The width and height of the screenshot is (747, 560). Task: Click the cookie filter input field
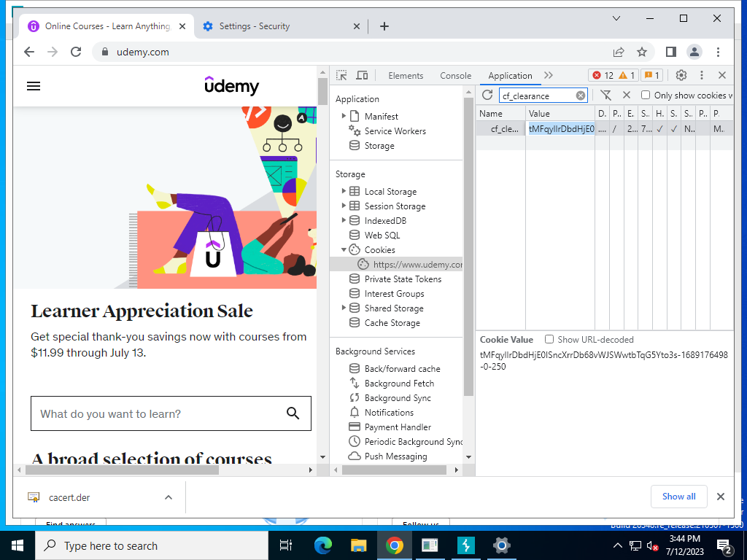[538, 96]
